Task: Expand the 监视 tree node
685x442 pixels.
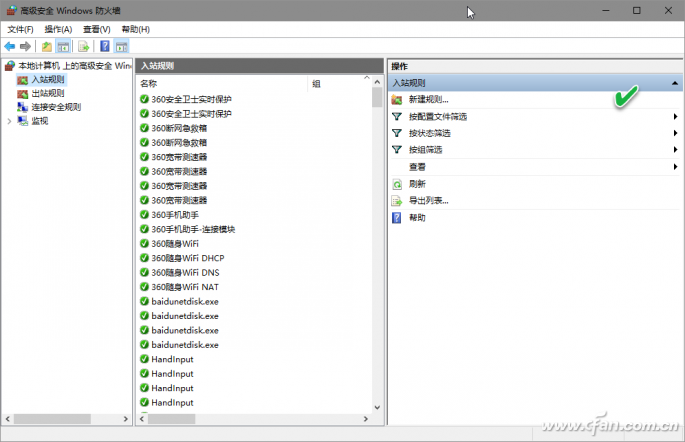Action: point(9,121)
